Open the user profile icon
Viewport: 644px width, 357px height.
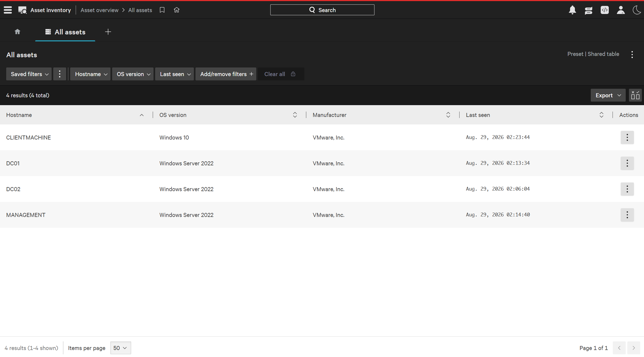[621, 10]
